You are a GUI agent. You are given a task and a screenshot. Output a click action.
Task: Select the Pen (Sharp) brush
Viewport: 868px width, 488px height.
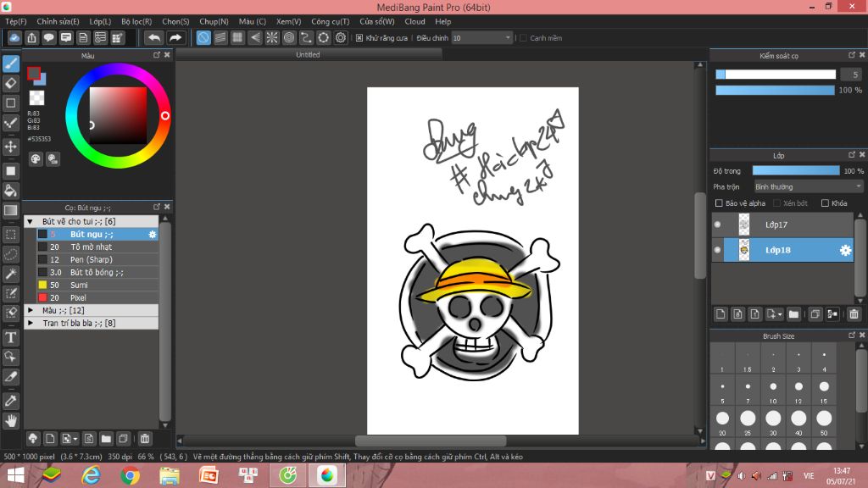(97, 259)
